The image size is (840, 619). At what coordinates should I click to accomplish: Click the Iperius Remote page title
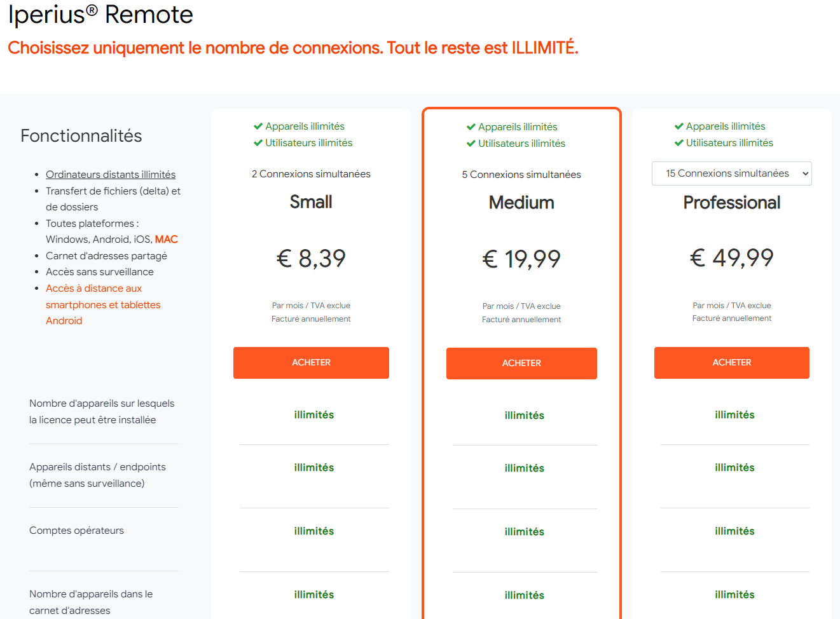coord(100,14)
